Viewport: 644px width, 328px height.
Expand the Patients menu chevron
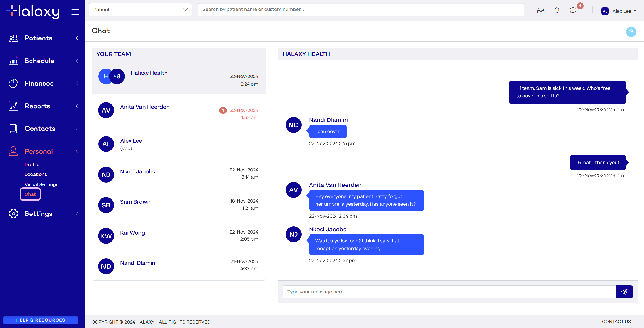tap(77, 38)
